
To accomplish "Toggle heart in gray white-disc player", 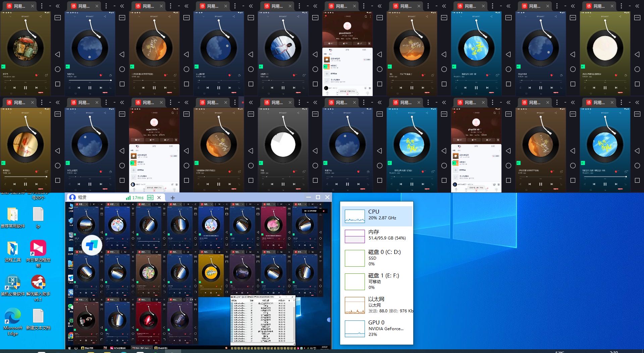I will pyautogui.click(x=294, y=172).
